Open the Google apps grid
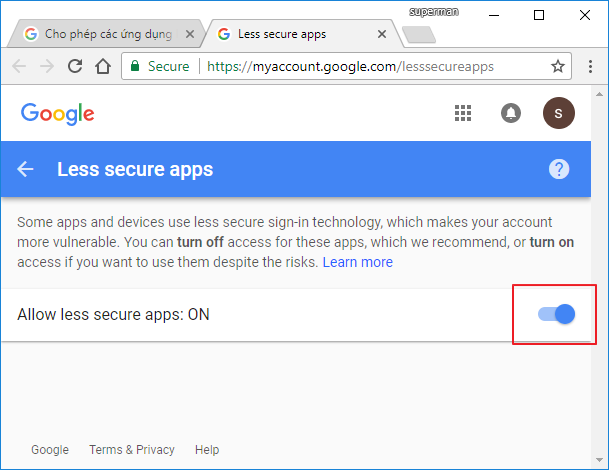The image size is (609, 470). 463,113
